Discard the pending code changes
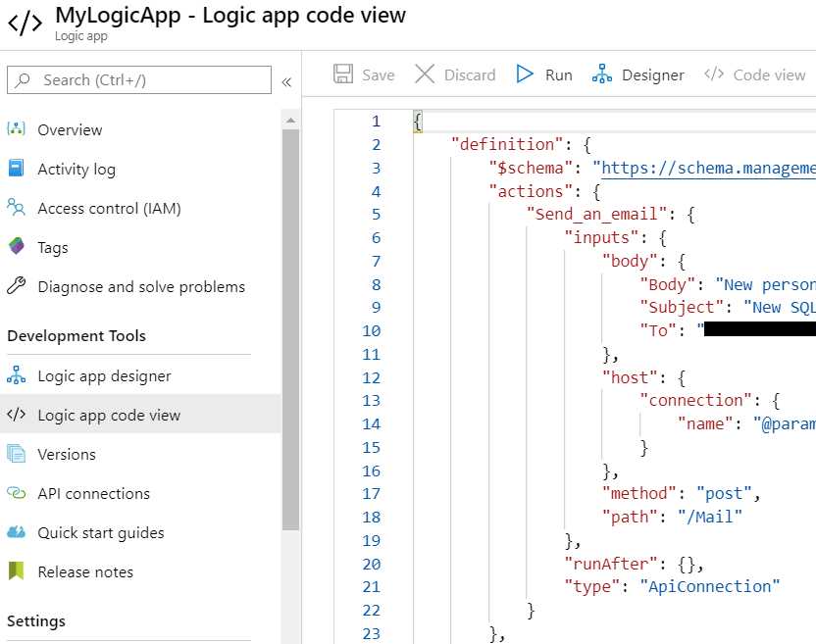This screenshot has width=816, height=644. coord(455,74)
